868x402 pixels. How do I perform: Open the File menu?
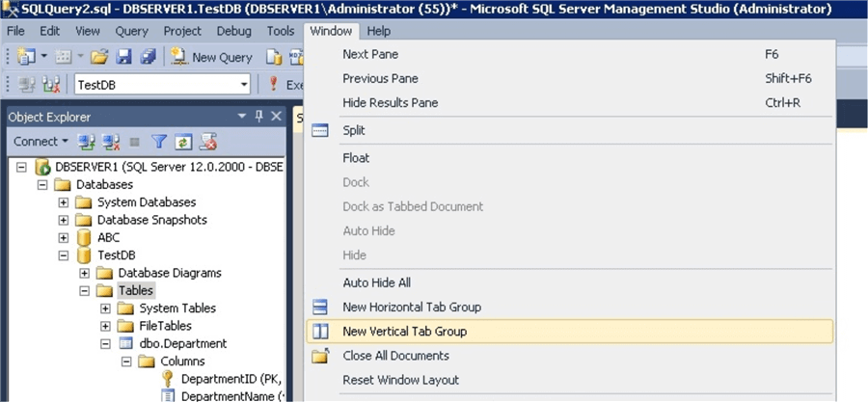click(15, 31)
